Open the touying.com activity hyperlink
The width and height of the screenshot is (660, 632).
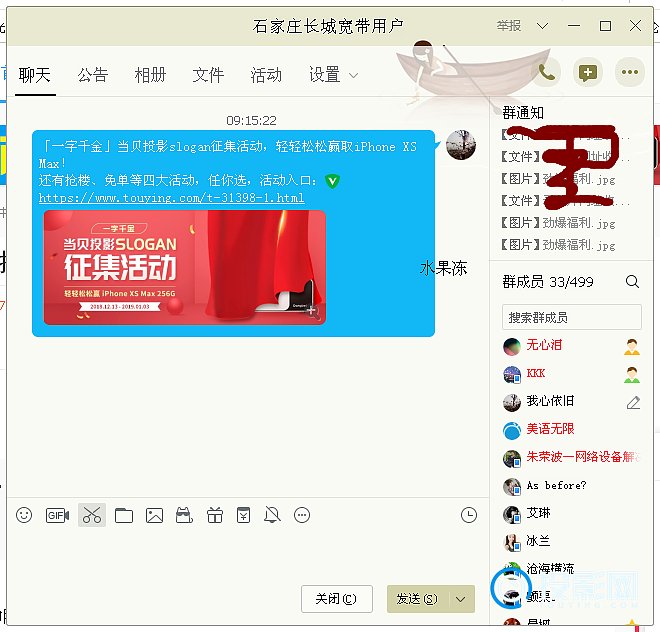click(171, 197)
